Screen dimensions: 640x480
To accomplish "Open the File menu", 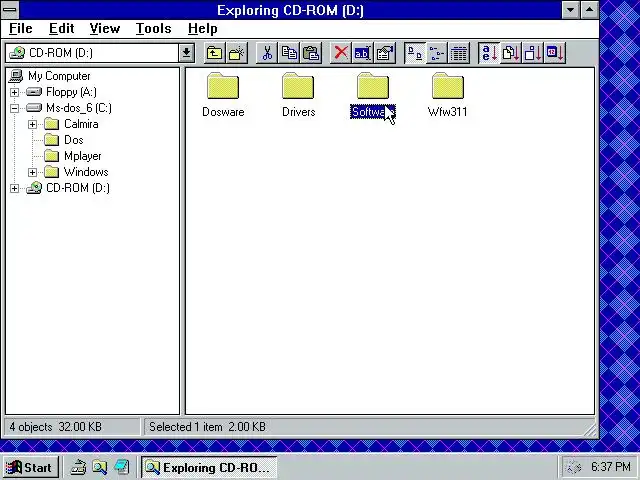I will [21, 29].
